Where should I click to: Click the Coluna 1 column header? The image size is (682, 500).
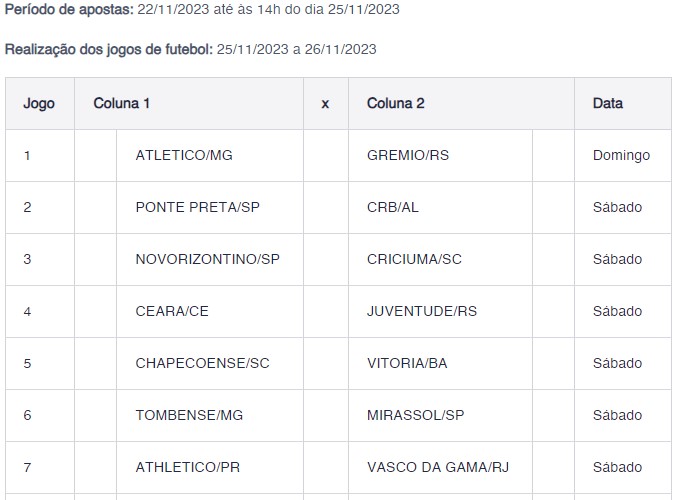point(122,103)
